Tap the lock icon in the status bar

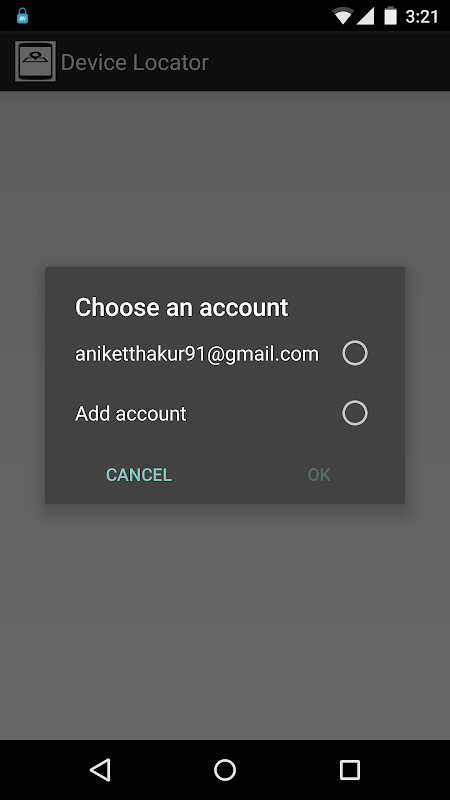click(x=22, y=16)
